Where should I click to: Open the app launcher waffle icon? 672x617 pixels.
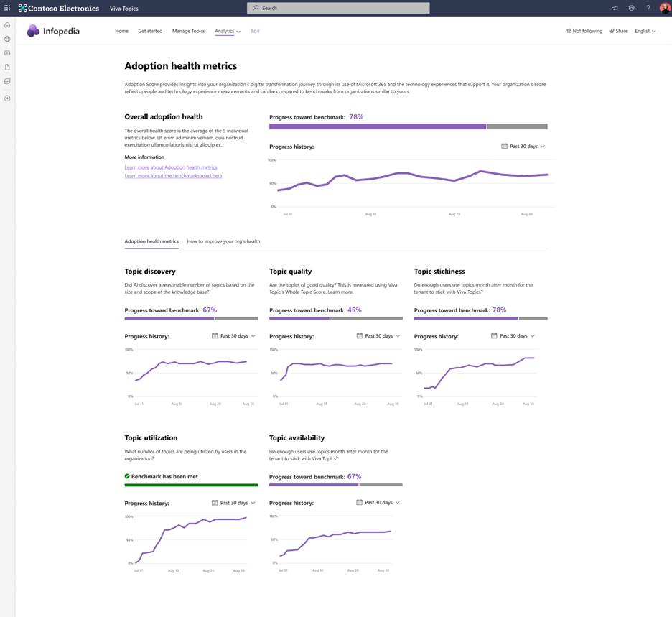[x=7, y=8]
